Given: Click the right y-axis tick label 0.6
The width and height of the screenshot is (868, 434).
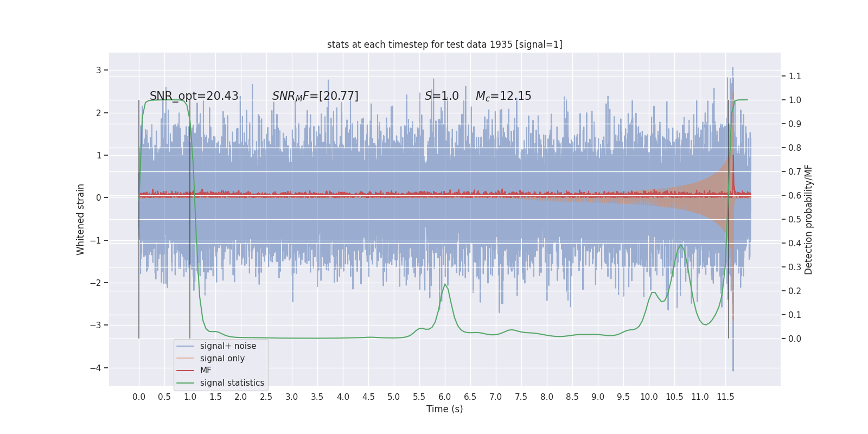Looking at the screenshot, I should [x=795, y=195].
